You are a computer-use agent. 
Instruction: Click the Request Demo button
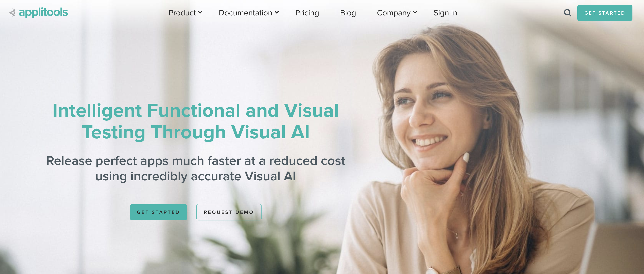[229, 212]
